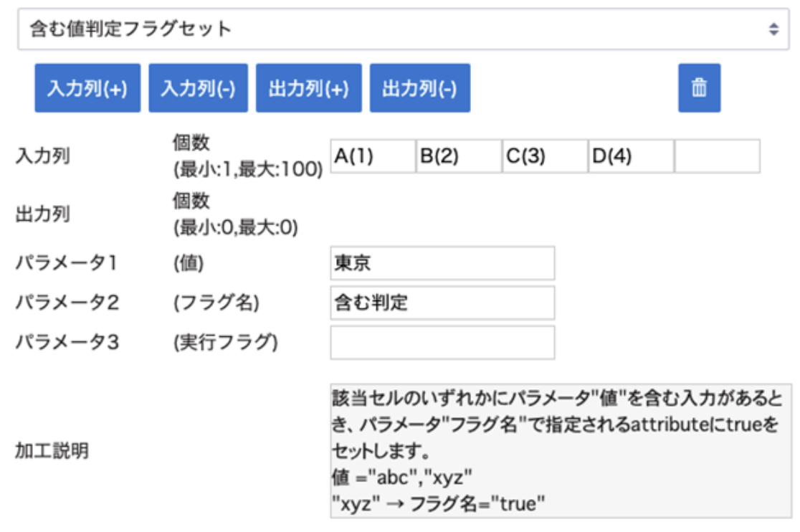Click the 入力列(+) button
The image size is (800, 532).
pos(87,88)
